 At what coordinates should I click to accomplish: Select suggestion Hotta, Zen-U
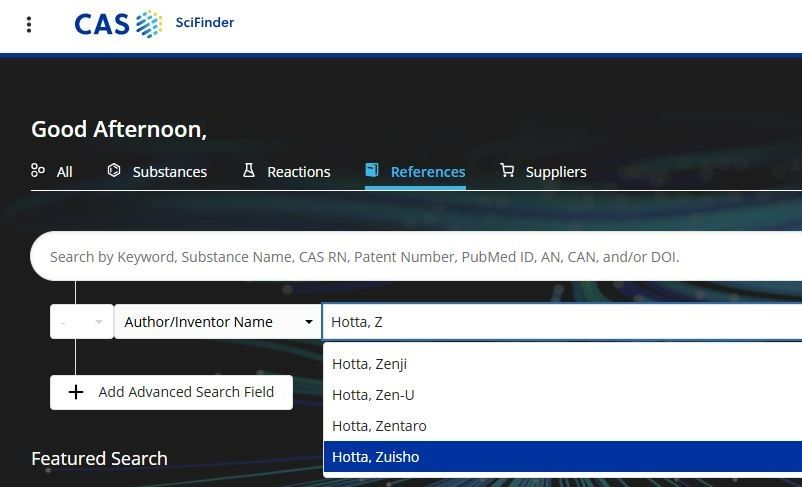click(x=563, y=395)
